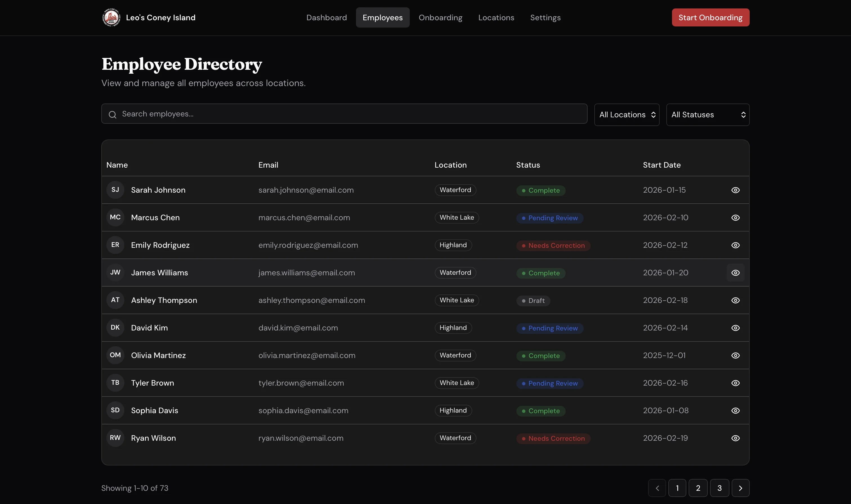Expand the All Statuses filter
Viewport: 851px width, 504px height.
pyautogui.click(x=708, y=114)
